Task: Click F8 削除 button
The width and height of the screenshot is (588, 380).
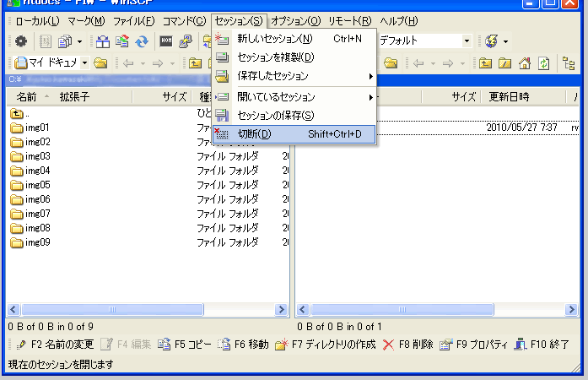Action: (x=407, y=345)
